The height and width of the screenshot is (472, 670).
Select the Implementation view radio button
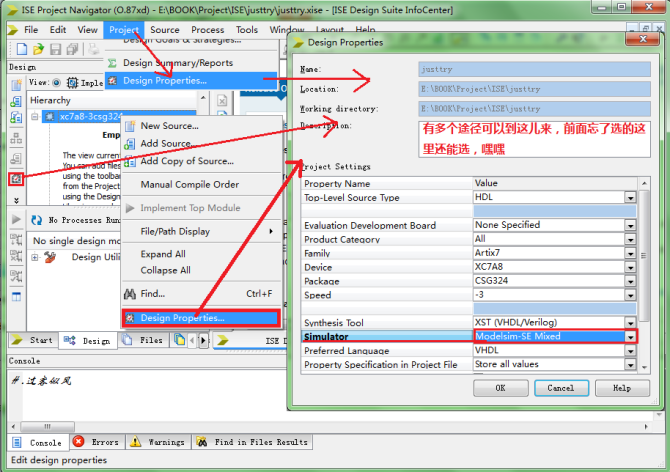(x=56, y=82)
